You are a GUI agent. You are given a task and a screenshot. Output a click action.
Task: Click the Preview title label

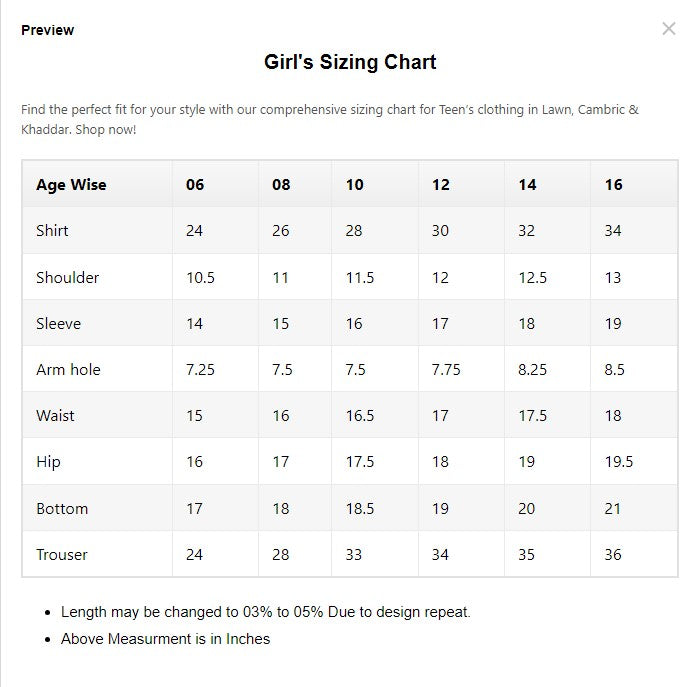click(x=48, y=30)
